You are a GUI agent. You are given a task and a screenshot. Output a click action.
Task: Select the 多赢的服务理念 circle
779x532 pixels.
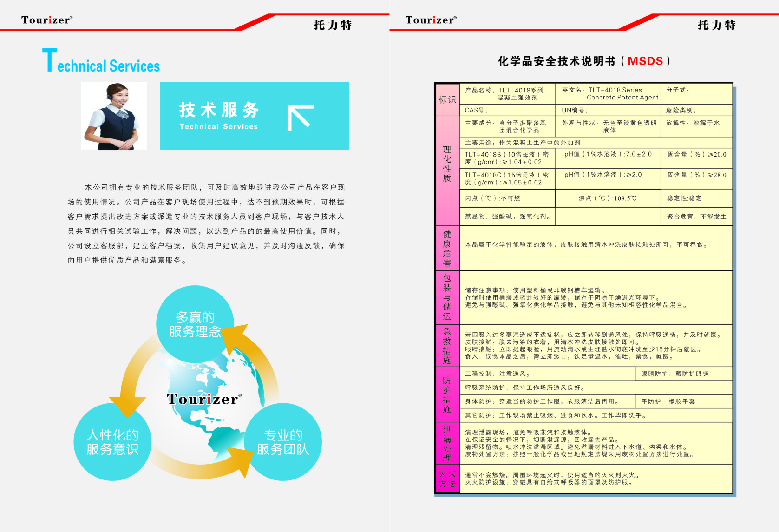(x=195, y=324)
